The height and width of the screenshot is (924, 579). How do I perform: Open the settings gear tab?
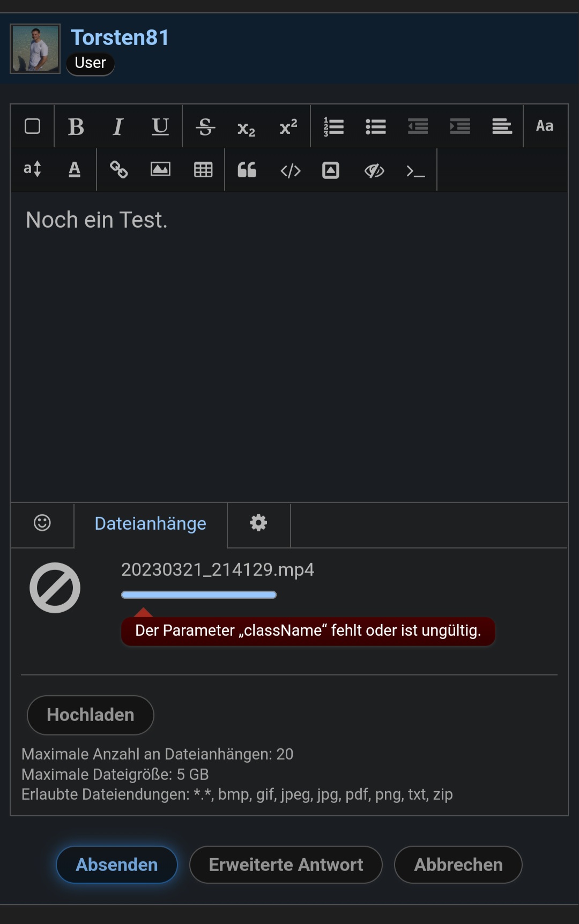click(258, 523)
